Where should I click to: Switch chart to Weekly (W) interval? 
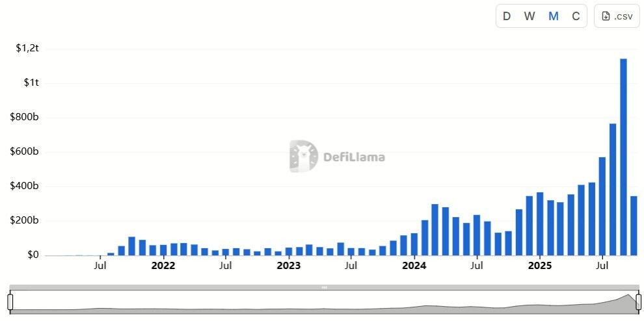coord(530,16)
